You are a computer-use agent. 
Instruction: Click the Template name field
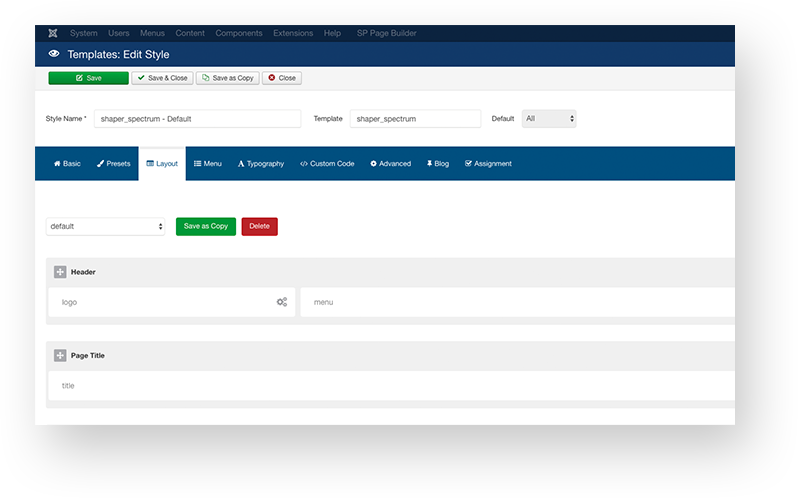point(415,119)
